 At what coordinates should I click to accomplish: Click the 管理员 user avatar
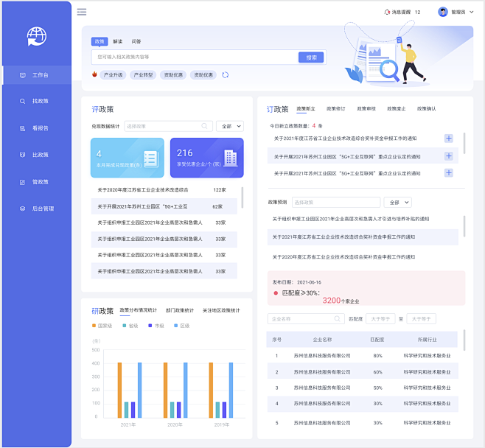tap(443, 12)
